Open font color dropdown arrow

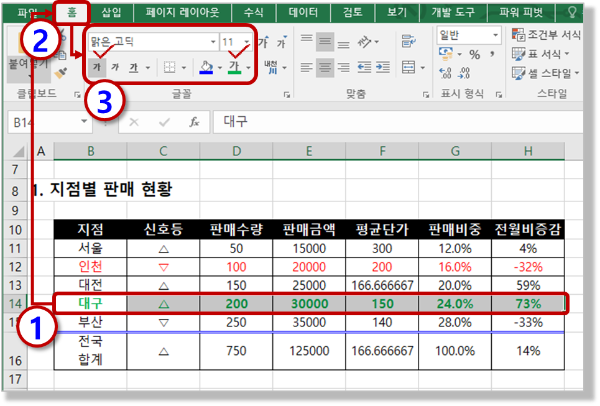(x=249, y=68)
